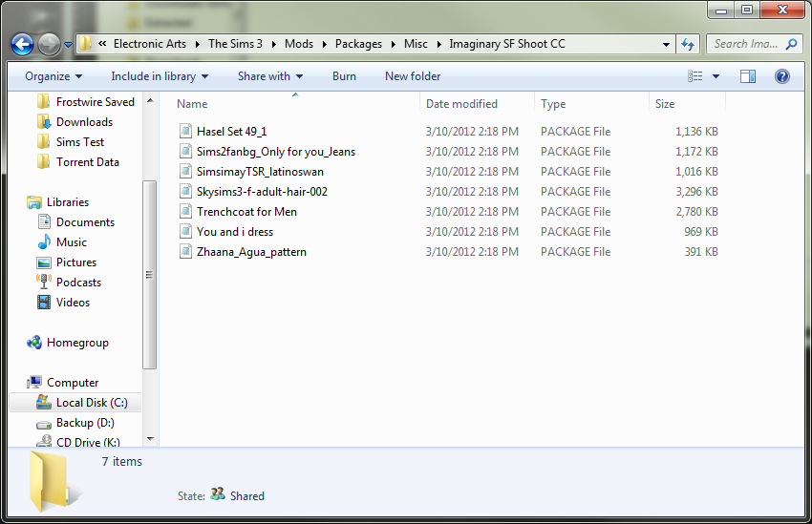
Task: Select Trenchcoat for Men file
Action: pyautogui.click(x=246, y=212)
